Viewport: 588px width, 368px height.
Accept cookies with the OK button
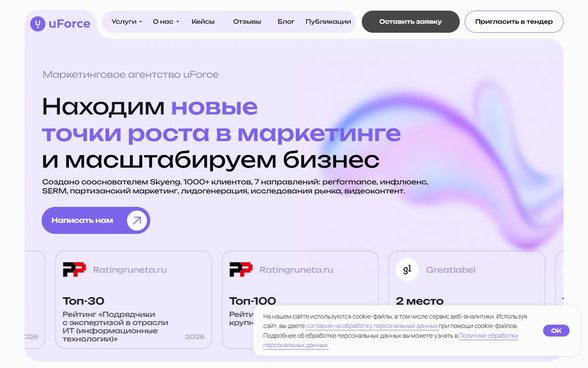pos(556,330)
